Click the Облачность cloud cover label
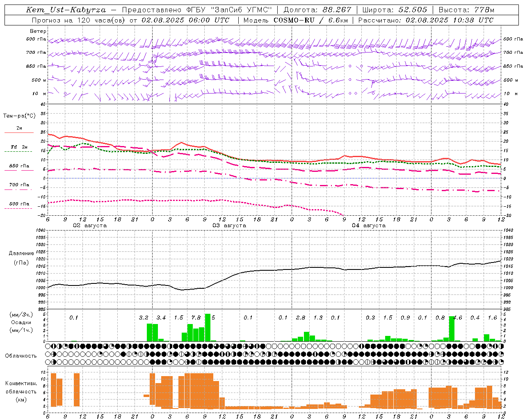 (21, 356)
